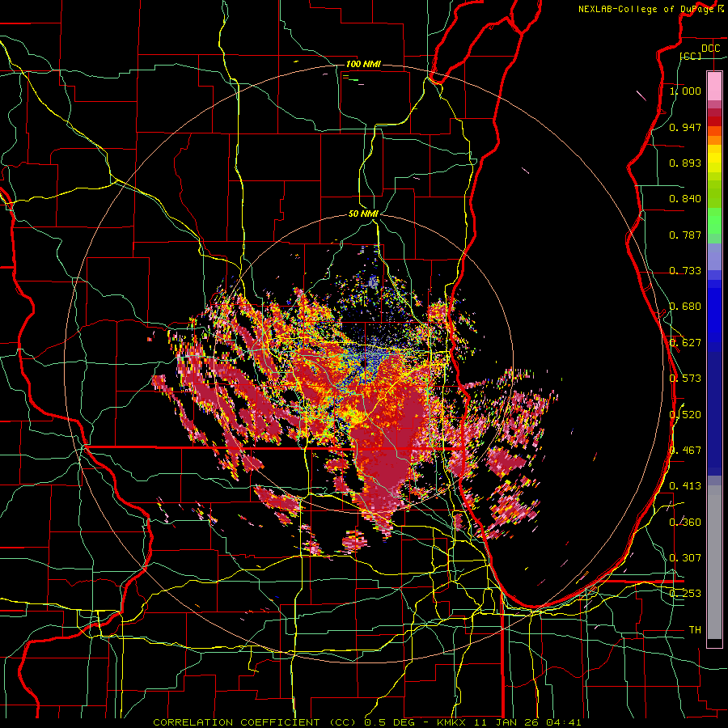This screenshot has width=728, height=728.
Task: Click the TH label at the scale bottom
Action: coord(695,629)
